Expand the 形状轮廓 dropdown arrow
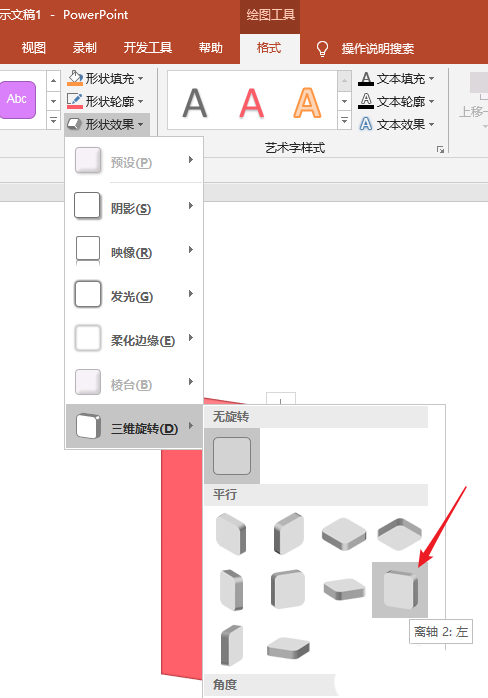Viewport: 488px width, 698px height. coord(141,101)
